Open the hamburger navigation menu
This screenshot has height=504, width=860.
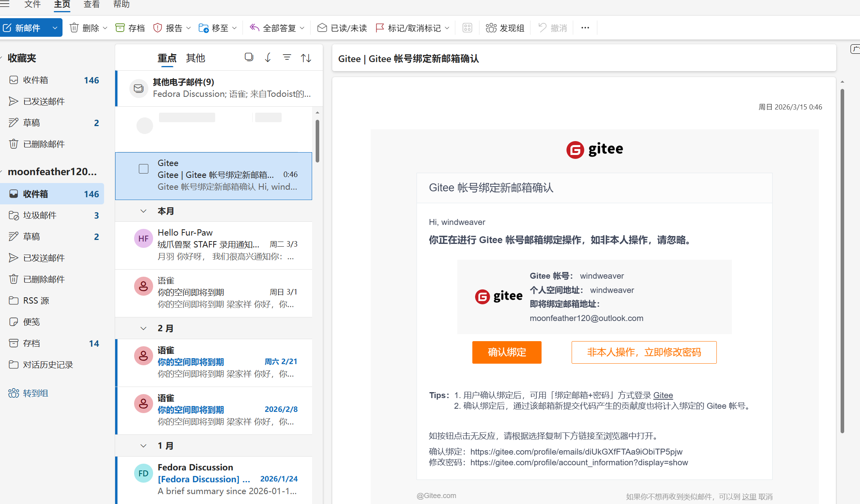point(5,4)
